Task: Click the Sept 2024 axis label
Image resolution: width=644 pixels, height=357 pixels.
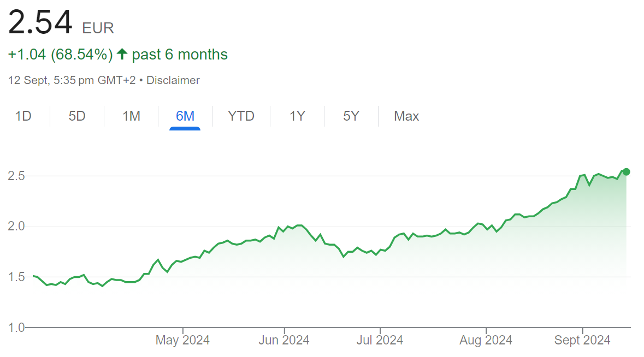Action: pos(582,340)
